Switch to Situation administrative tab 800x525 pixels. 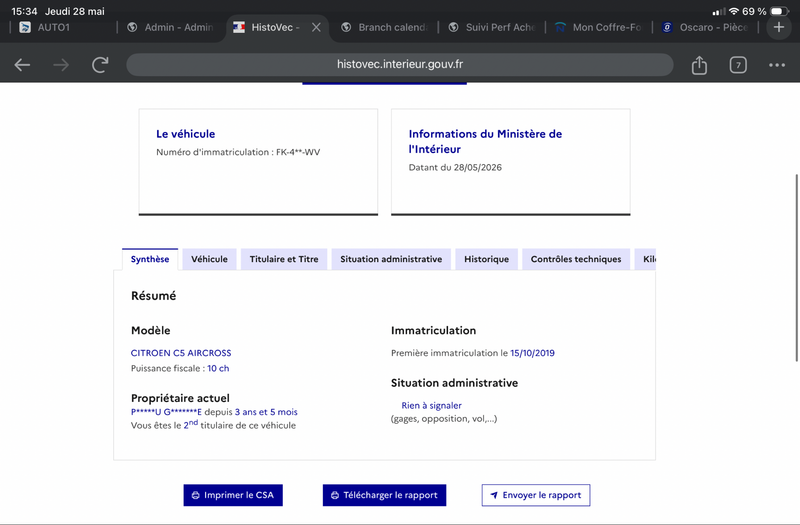[x=391, y=259]
